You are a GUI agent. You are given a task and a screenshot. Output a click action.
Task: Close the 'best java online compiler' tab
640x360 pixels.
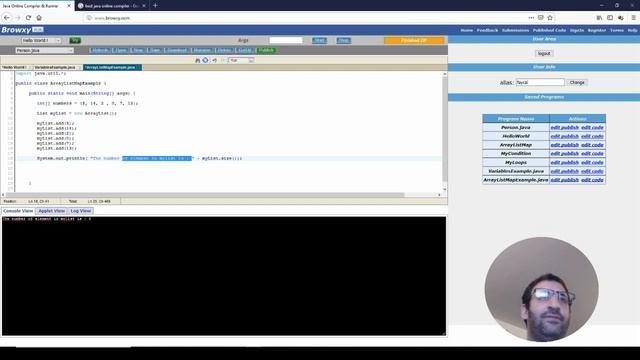coord(144,6)
